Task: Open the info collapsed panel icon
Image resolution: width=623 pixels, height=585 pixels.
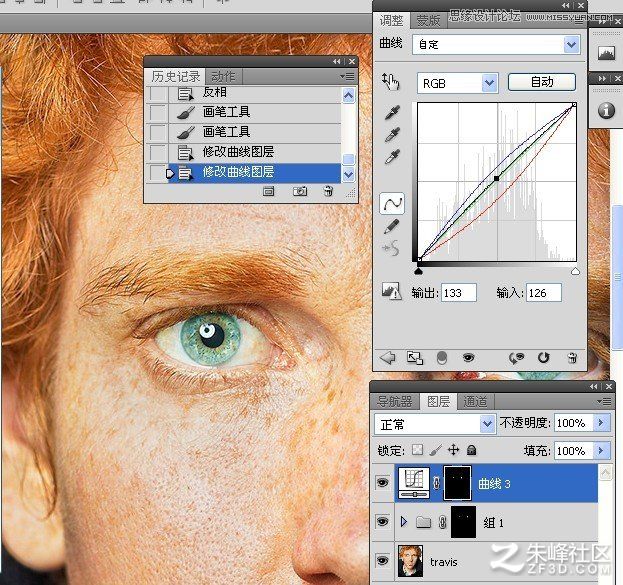Action: click(x=606, y=110)
